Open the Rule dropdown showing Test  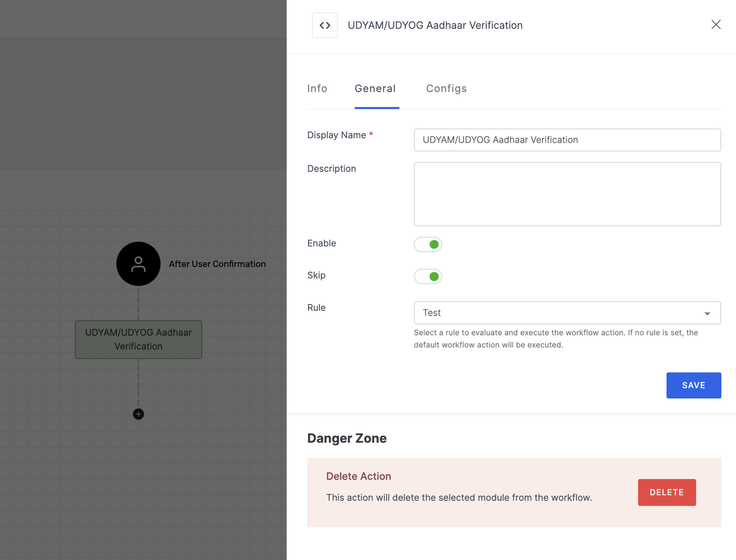567,313
